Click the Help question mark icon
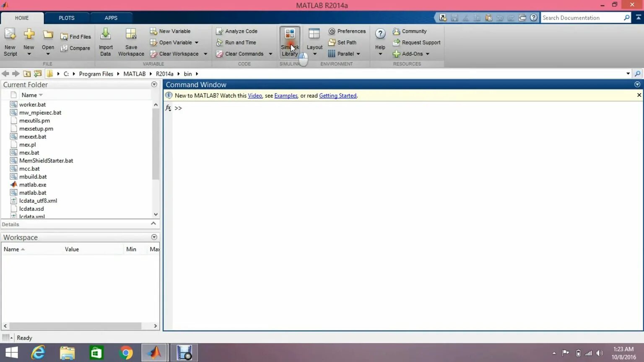The height and width of the screenshot is (362, 644). tap(380, 34)
